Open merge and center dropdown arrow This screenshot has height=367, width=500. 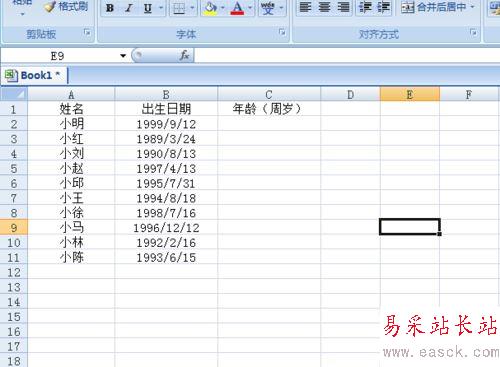(472, 7)
